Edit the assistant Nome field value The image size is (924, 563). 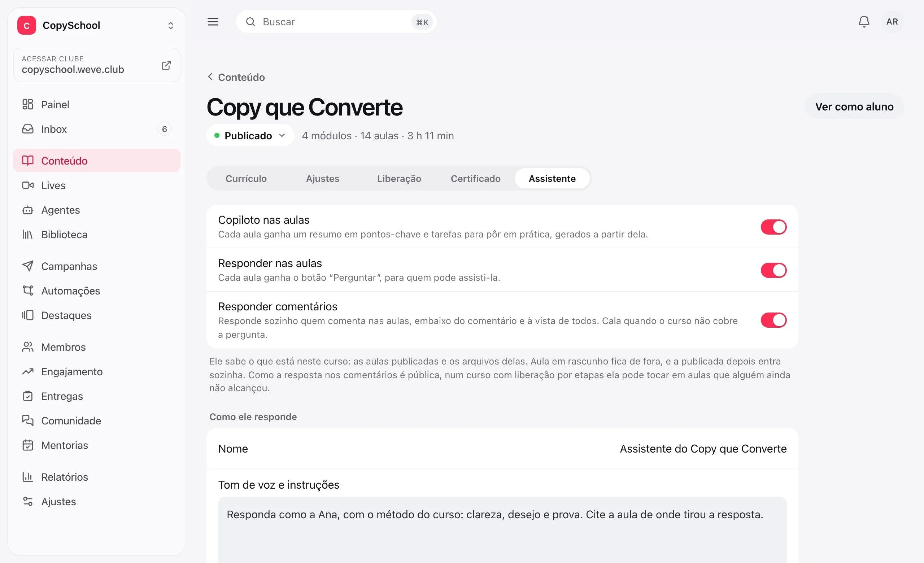[703, 449]
